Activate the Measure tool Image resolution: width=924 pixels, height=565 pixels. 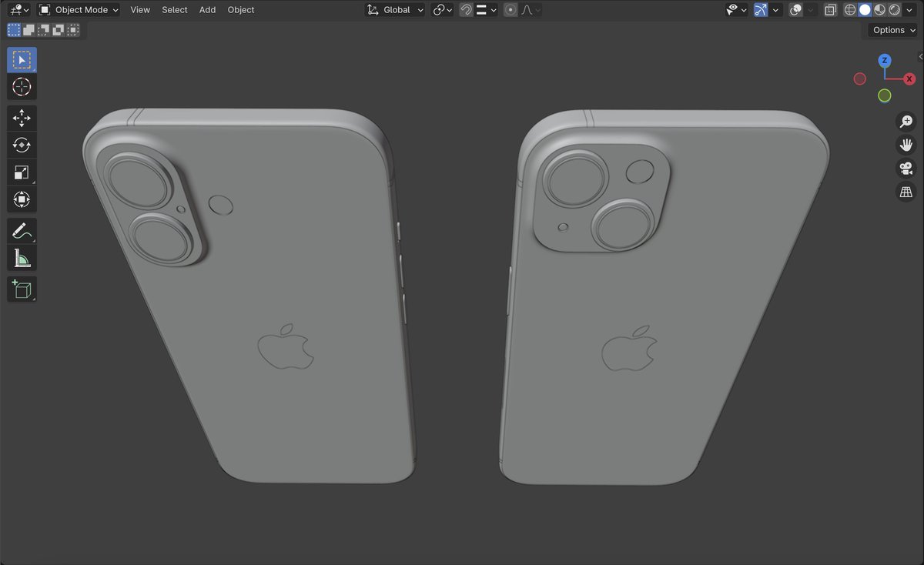(22, 258)
